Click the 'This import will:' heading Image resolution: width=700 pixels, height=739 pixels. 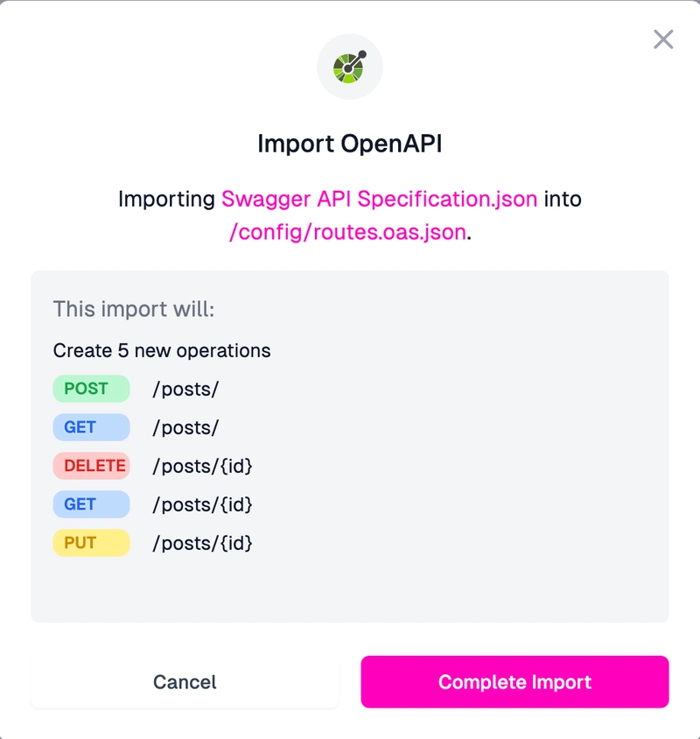pos(134,309)
